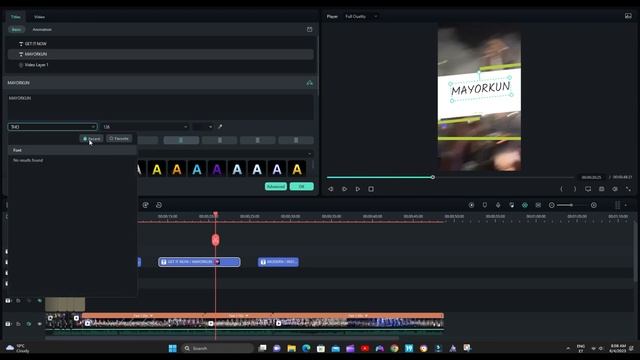Take a snapshot with the camera icon
The width and height of the screenshot is (640, 360).
pos(602,189)
